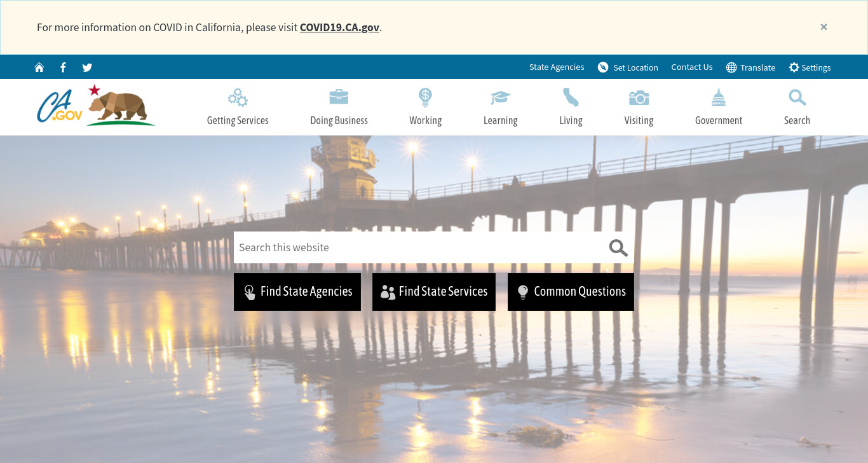Click the Search magnifier icon in navigation
This screenshot has width=868, height=463.
[797, 97]
